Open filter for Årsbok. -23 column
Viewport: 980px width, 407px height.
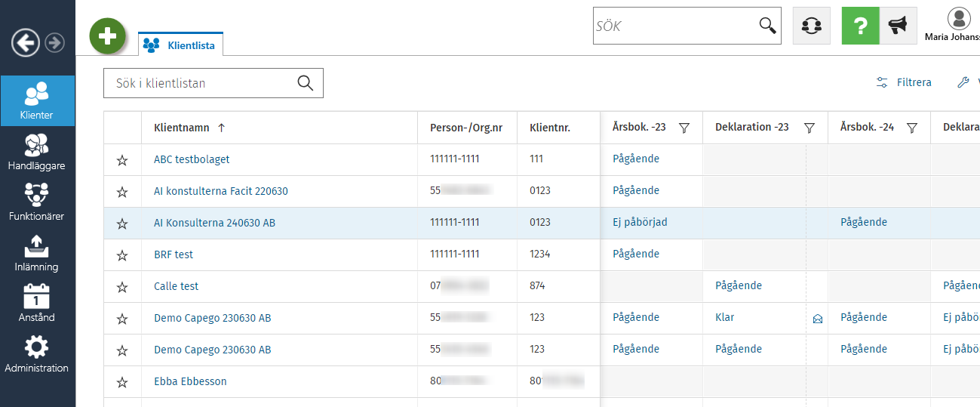tap(684, 128)
